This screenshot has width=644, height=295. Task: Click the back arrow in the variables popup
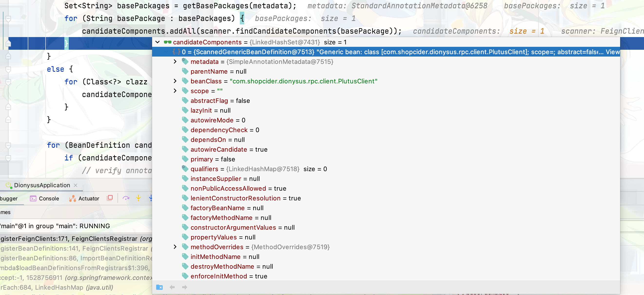click(x=172, y=287)
